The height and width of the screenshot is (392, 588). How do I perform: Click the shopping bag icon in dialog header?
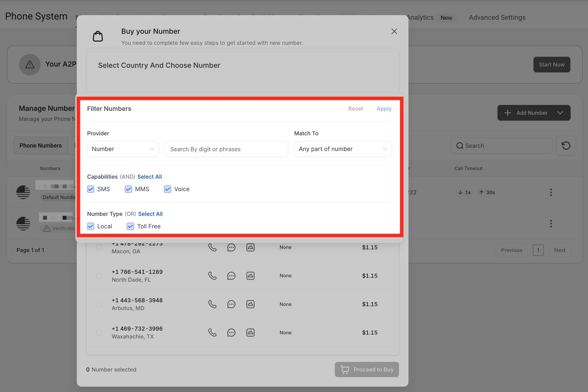(98, 36)
